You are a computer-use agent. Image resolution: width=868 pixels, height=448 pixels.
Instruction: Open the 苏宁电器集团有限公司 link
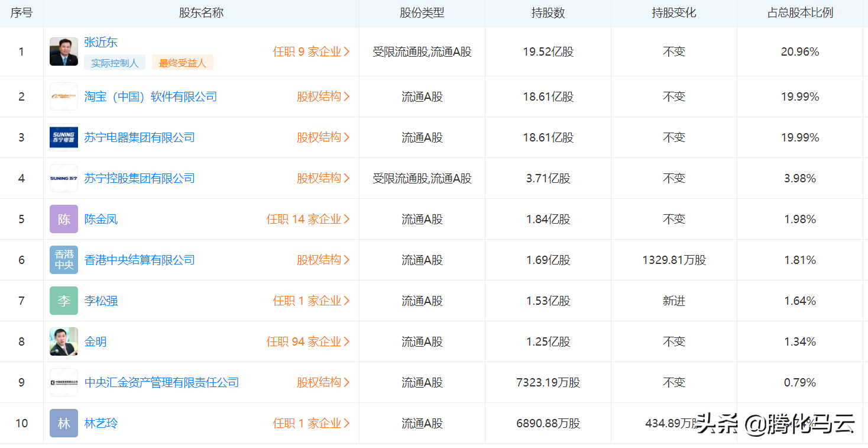click(140, 137)
